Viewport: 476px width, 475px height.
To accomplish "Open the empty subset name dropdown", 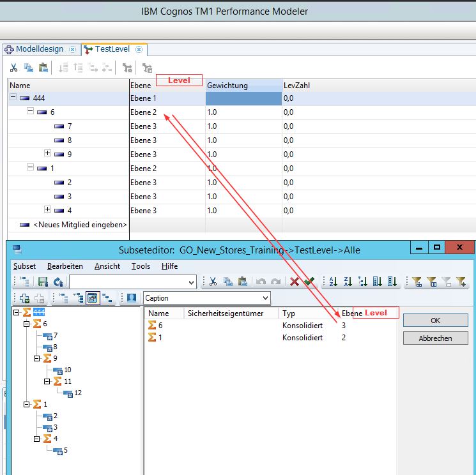I will click(x=191, y=282).
